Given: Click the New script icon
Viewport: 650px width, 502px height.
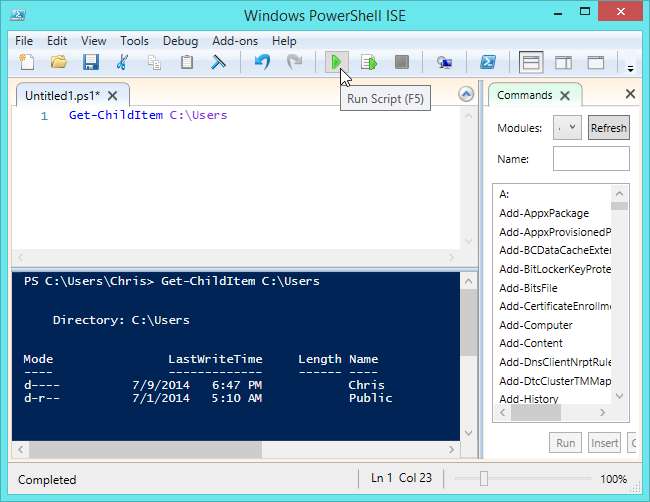Looking at the screenshot, I should [x=26, y=62].
